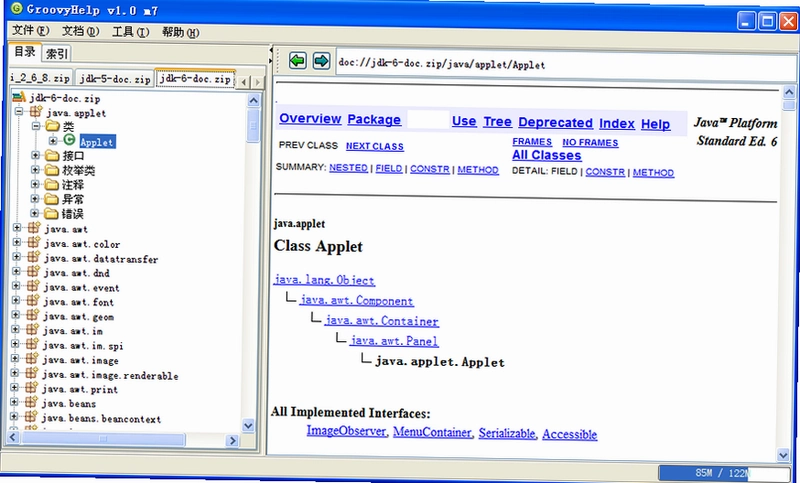Collapse the 类 folder node

(36, 125)
